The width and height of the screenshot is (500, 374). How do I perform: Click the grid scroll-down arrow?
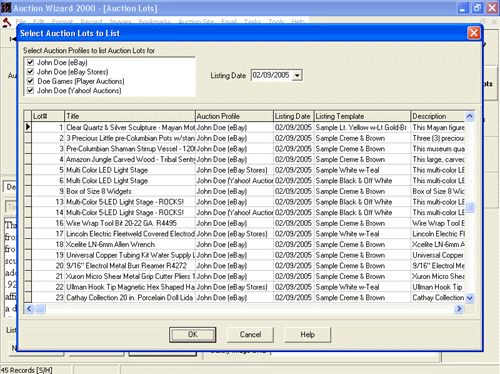click(470, 298)
